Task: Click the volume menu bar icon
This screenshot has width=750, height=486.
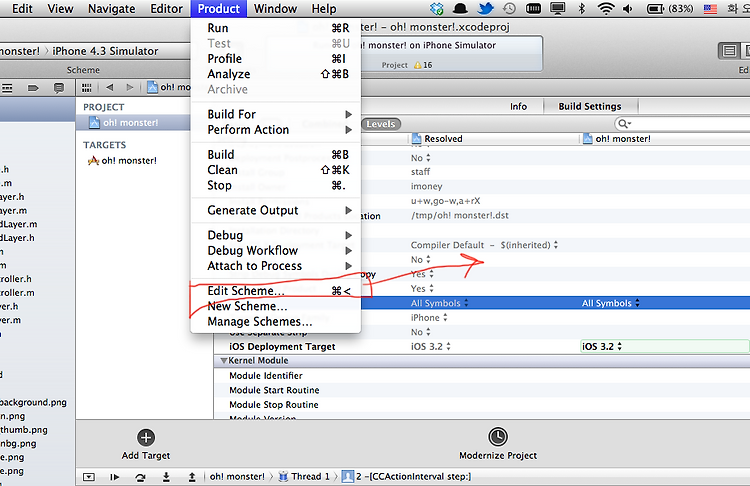Action: point(628,9)
